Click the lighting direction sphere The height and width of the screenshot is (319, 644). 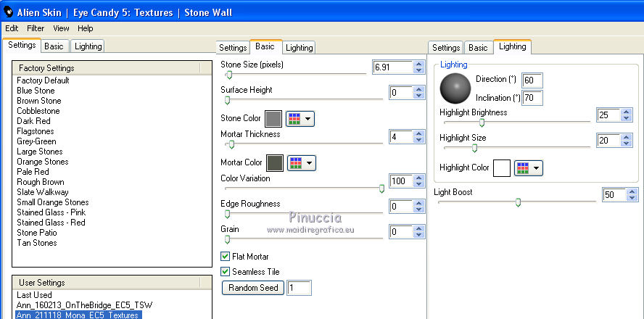[455, 88]
